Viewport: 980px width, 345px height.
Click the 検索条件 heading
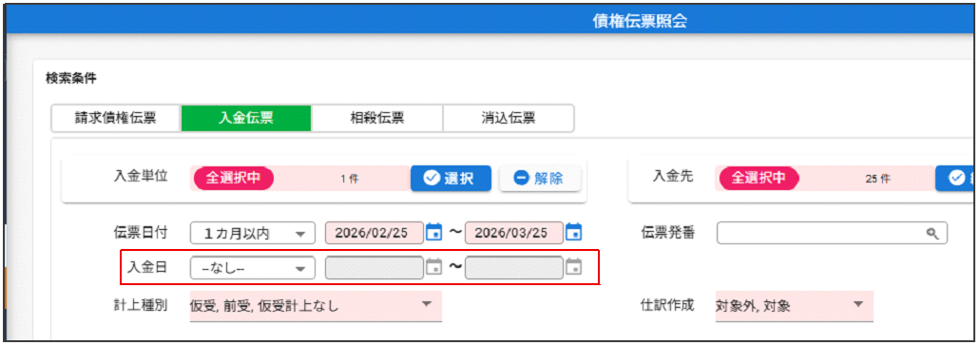tap(70, 78)
